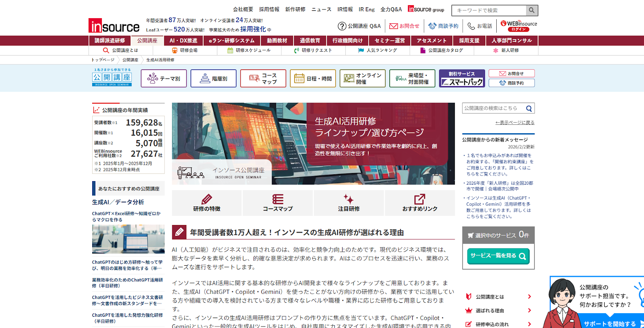Click サービス一覧を見る button
644x328 pixels.
pyautogui.click(x=498, y=256)
